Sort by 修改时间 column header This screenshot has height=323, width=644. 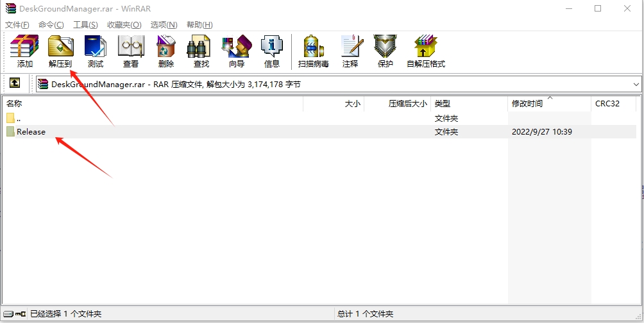[550, 104]
